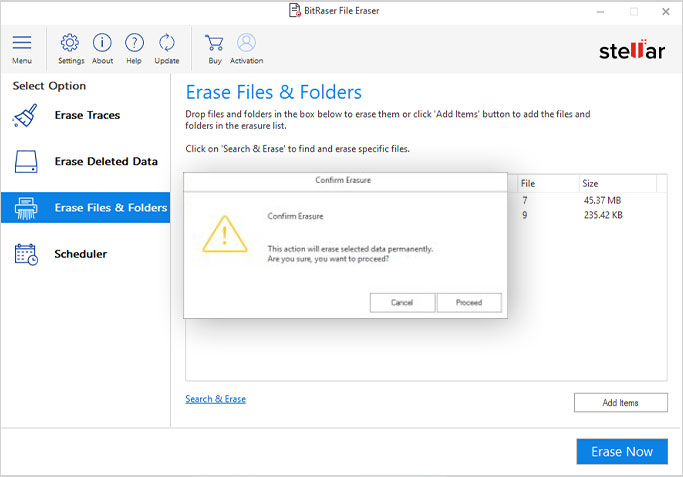Image resolution: width=683 pixels, height=477 pixels.
Task: Open the hamburger Menu icon
Action: click(22, 43)
